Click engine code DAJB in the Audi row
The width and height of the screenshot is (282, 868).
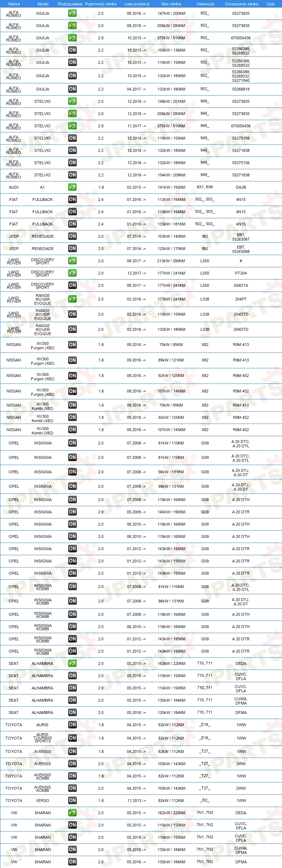pyautogui.click(x=241, y=187)
